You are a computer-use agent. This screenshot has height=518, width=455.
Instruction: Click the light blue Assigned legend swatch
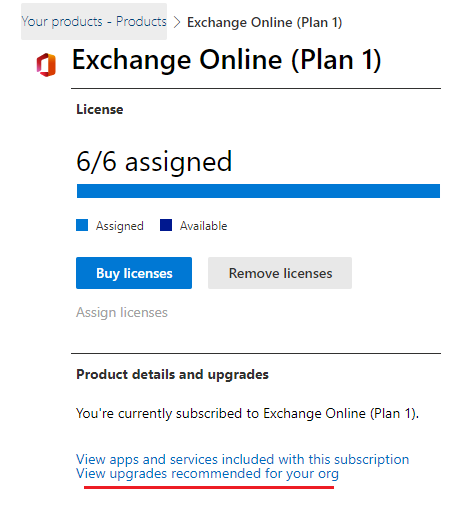(82, 225)
